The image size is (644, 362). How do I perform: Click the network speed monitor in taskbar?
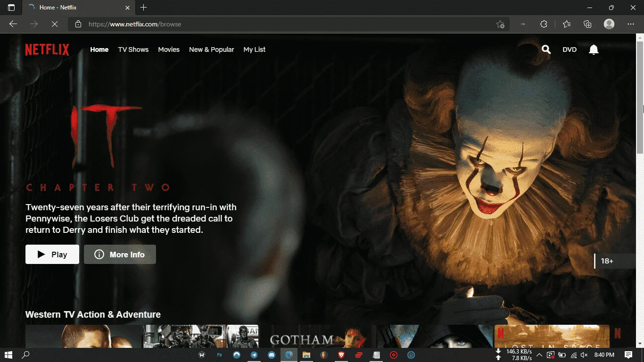point(514,354)
